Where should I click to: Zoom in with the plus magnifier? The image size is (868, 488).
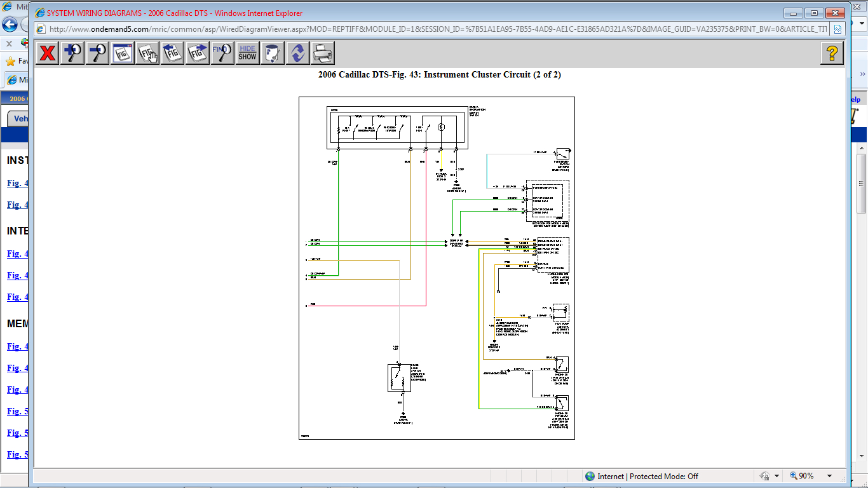tap(72, 53)
